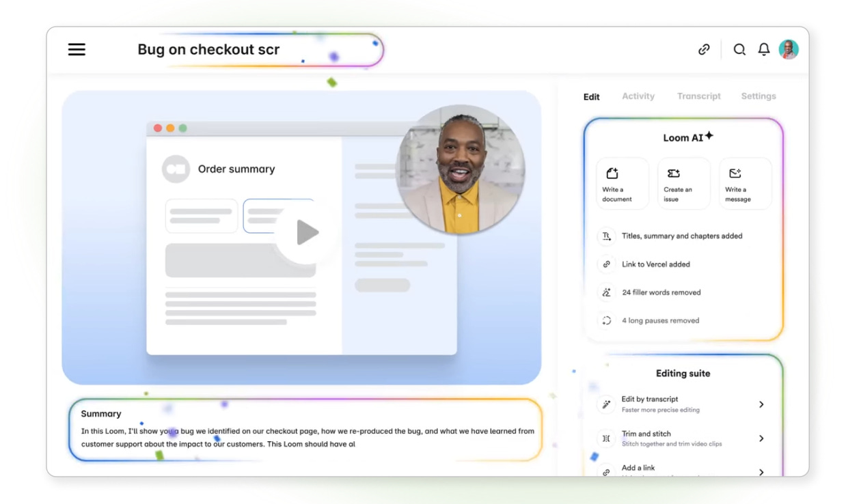Expand Trim and stitch chevron

(x=761, y=438)
